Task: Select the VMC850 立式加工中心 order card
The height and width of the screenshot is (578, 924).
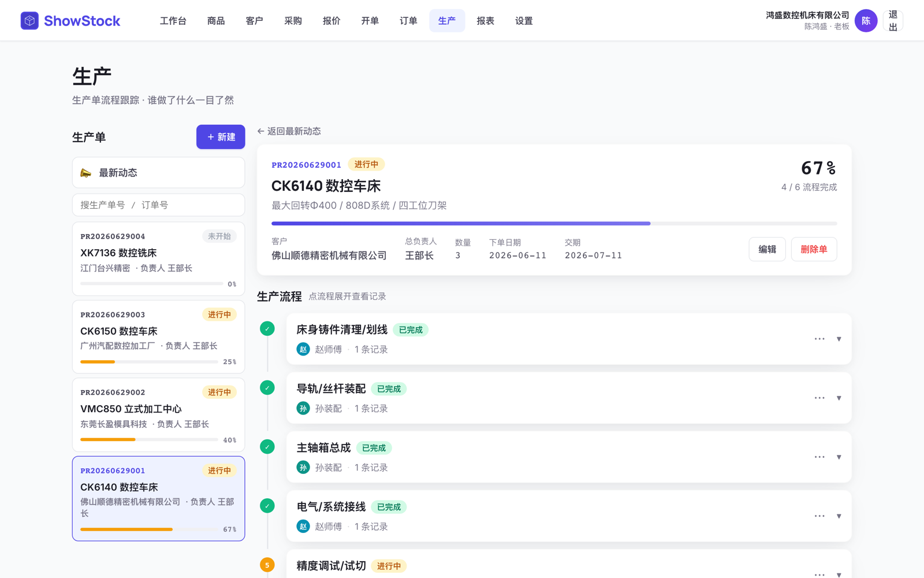Action: (x=158, y=415)
